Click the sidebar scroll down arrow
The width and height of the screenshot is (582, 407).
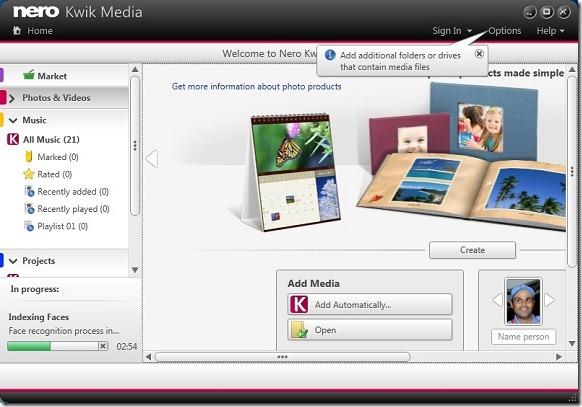(135, 270)
